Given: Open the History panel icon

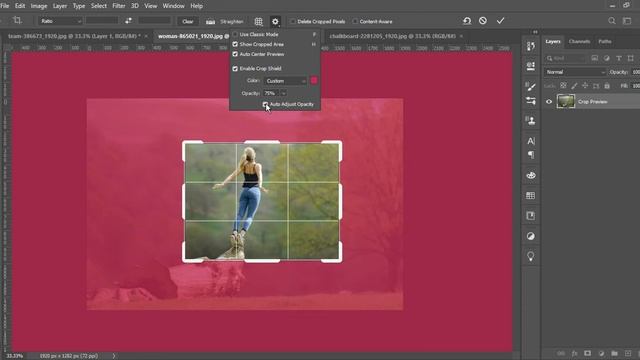Looking at the screenshot, I should [x=531, y=46].
